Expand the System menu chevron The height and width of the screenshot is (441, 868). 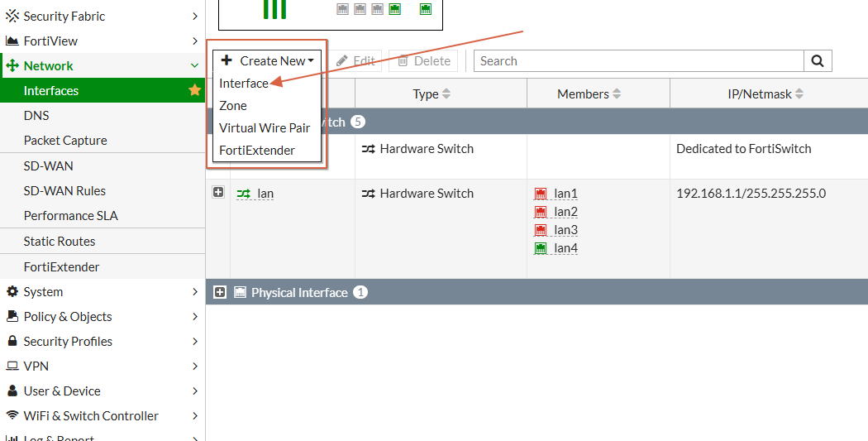(195, 291)
